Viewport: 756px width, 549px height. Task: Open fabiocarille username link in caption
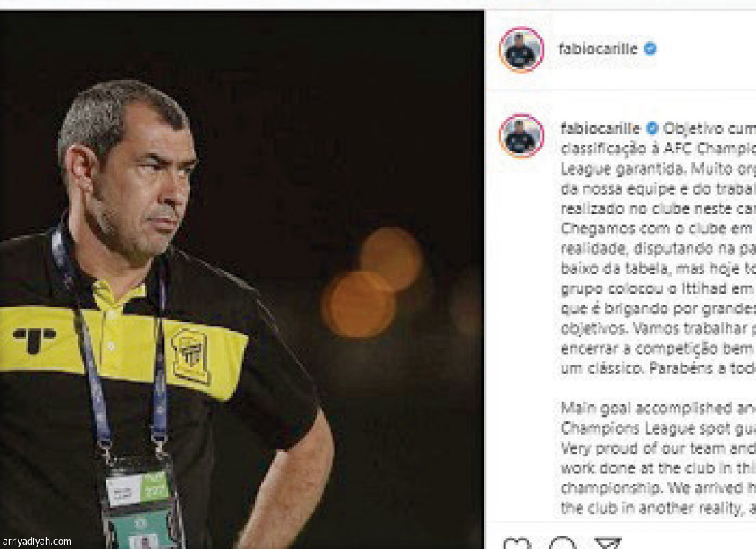click(601, 128)
